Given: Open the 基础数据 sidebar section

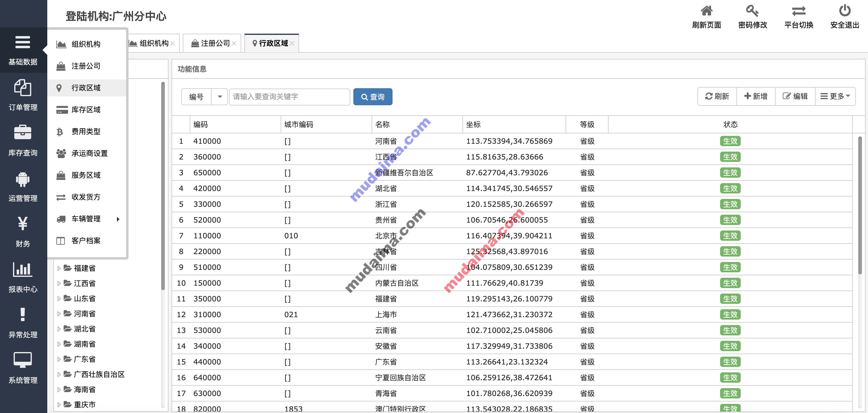Looking at the screenshot, I should coord(23,50).
